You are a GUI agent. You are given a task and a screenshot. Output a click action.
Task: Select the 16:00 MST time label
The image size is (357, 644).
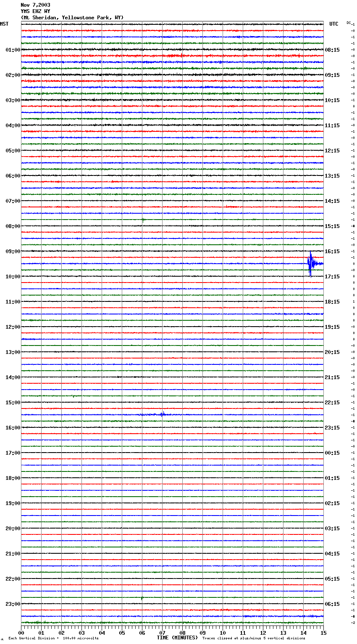point(13,428)
